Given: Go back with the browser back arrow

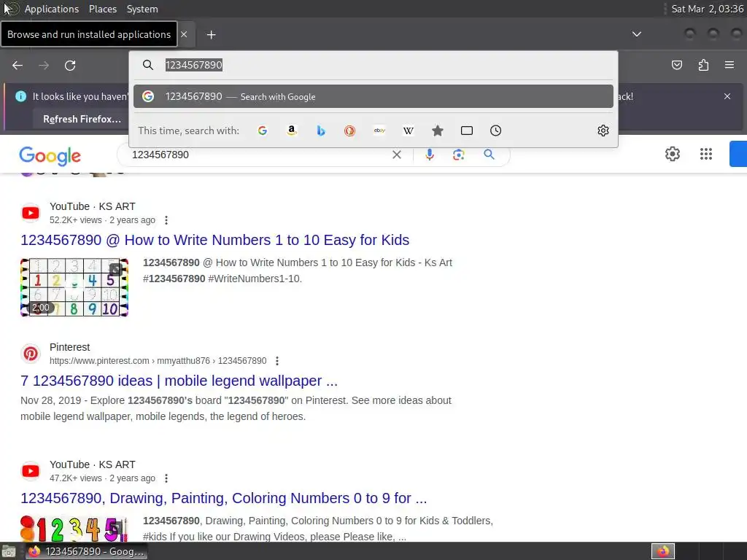Looking at the screenshot, I should click(x=18, y=65).
